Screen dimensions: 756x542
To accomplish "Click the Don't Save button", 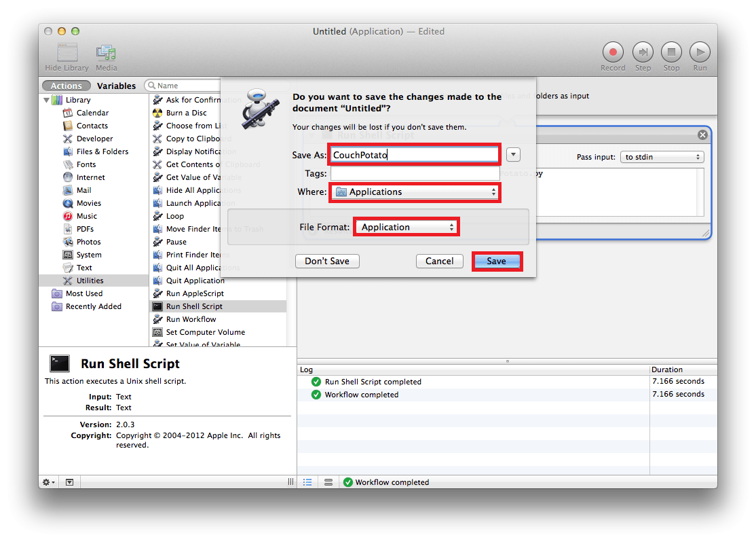I will point(327,261).
